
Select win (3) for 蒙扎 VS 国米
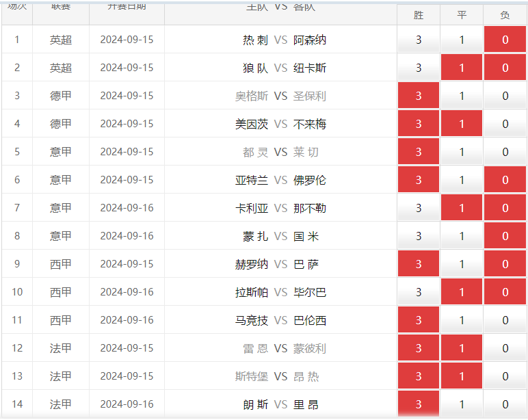(419, 236)
